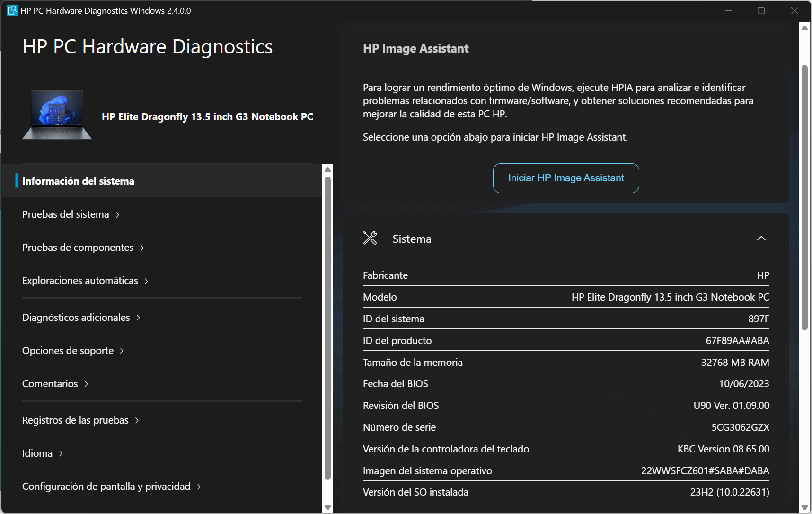This screenshot has width=812, height=514.
Task: Click sidebar scrollbar down arrow
Action: coord(327,508)
